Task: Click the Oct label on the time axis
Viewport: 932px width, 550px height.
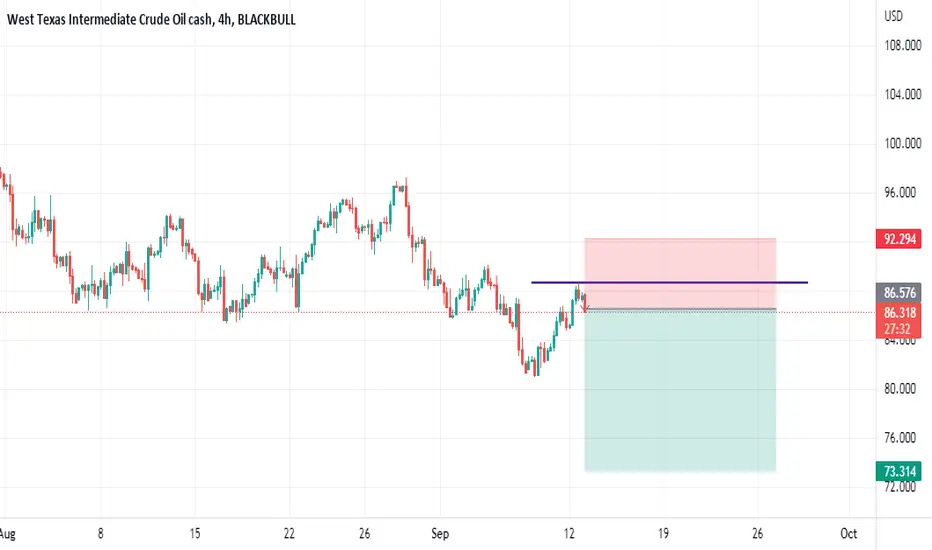Action: tap(848, 533)
